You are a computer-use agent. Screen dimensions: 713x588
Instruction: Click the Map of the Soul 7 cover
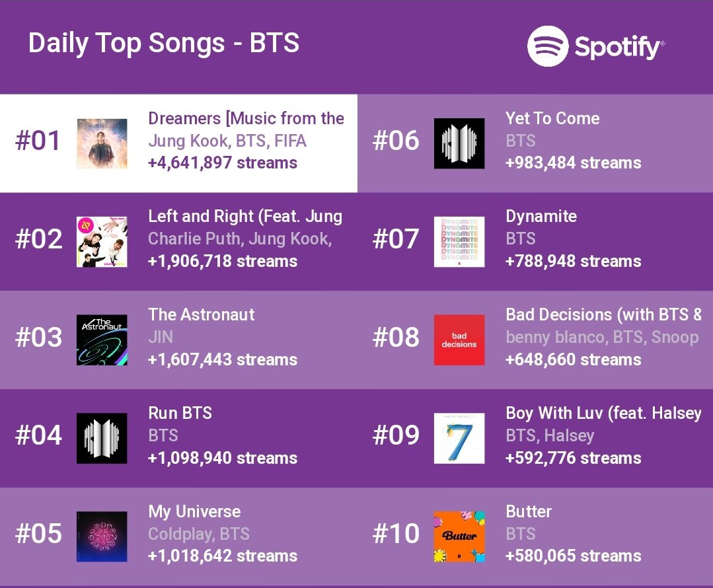click(459, 439)
